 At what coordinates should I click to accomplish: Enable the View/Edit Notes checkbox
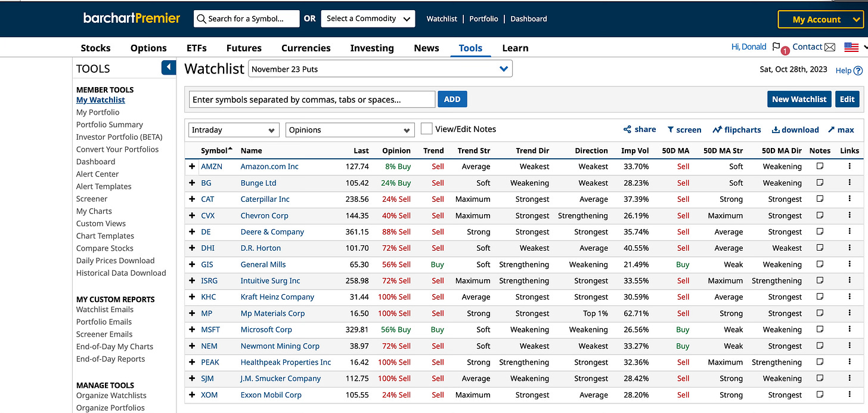pos(426,128)
